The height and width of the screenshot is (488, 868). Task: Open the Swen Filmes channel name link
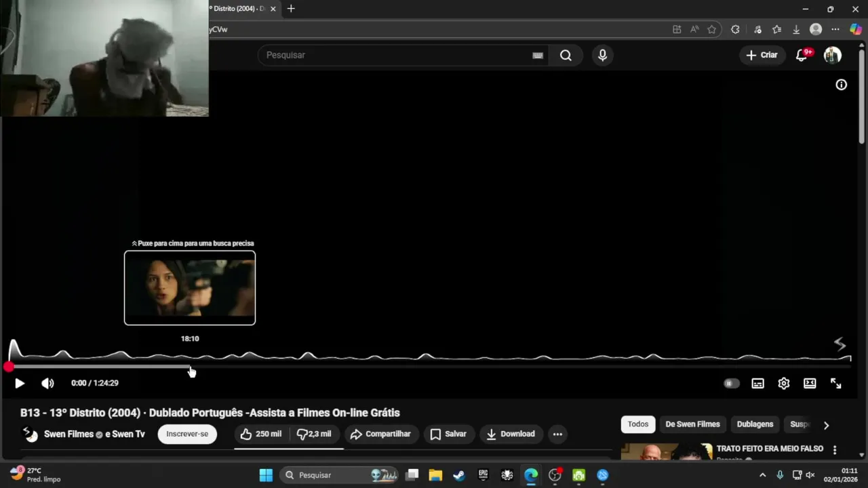click(x=68, y=434)
